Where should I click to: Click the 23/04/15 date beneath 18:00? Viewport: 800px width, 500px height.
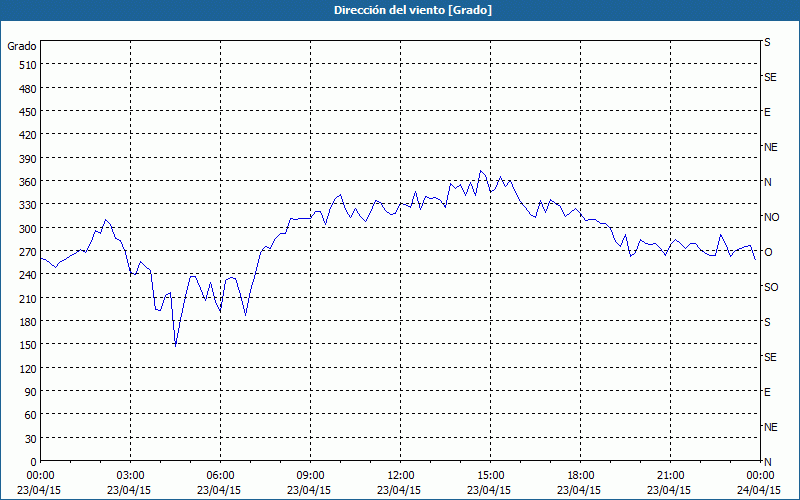(x=579, y=490)
